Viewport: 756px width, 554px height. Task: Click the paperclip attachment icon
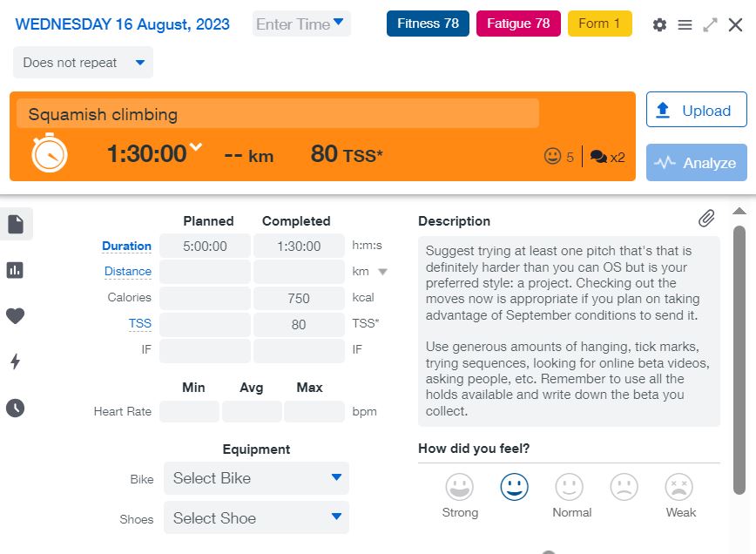[x=706, y=218]
